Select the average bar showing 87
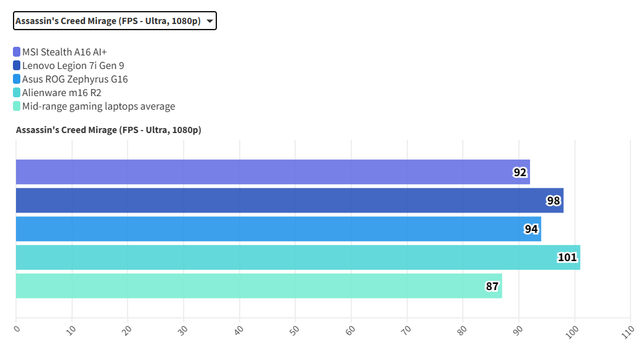The image size is (644, 348). click(x=259, y=286)
